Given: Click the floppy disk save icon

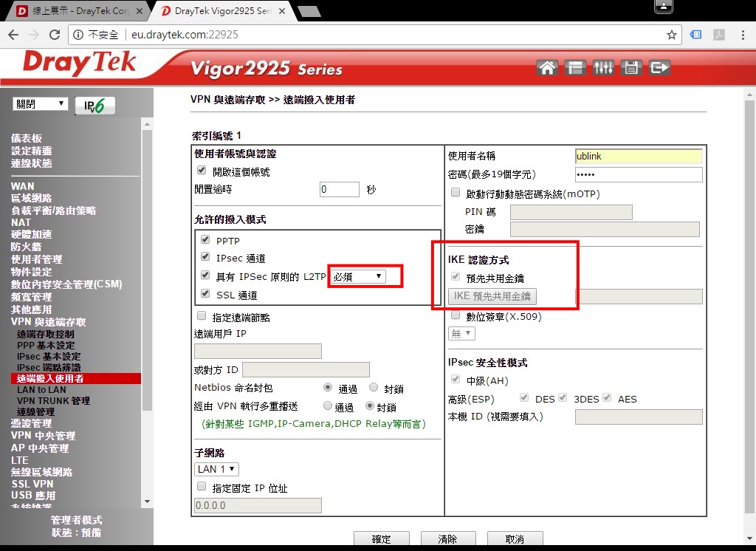Looking at the screenshot, I should tap(631, 67).
